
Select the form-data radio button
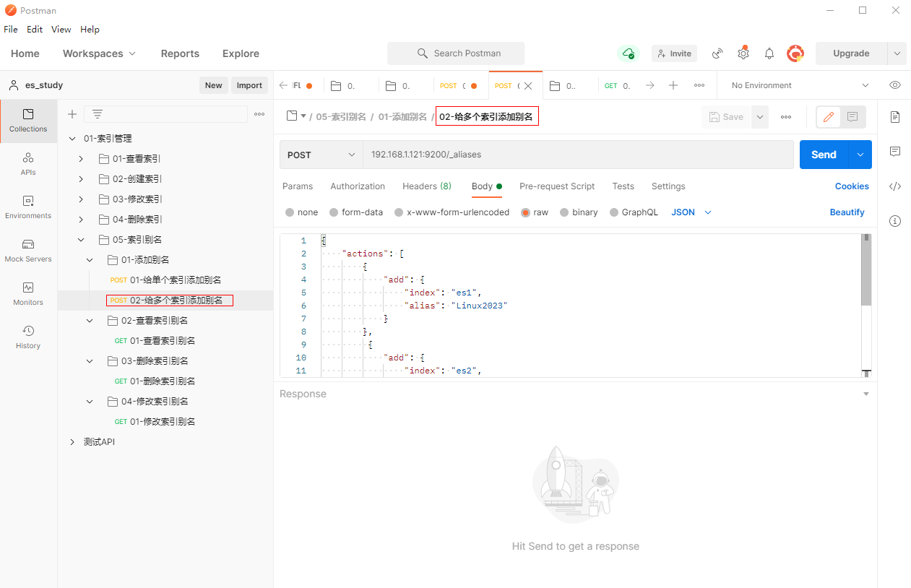pyautogui.click(x=334, y=212)
